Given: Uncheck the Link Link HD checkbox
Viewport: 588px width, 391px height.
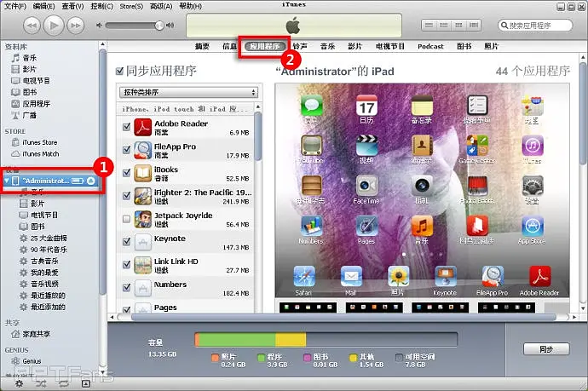Looking at the screenshot, I should pyautogui.click(x=127, y=264).
